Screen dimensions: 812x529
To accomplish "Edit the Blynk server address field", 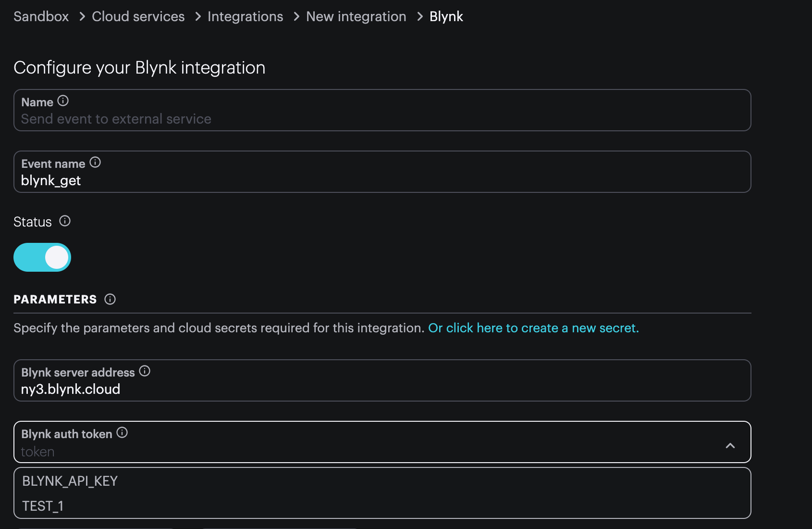I will click(x=382, y=380).
